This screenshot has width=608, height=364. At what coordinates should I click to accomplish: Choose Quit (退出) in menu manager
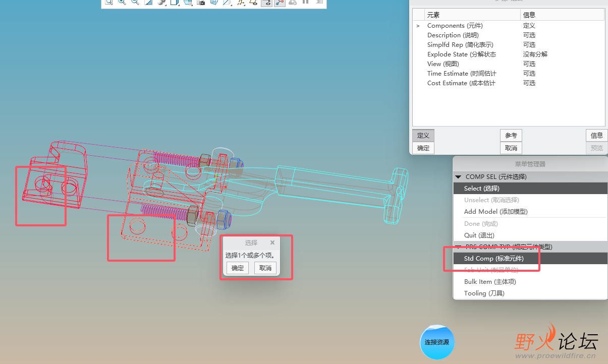point(530,235)
